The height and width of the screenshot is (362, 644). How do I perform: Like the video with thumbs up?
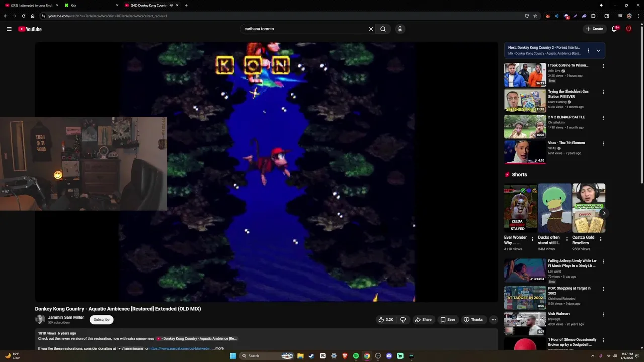(x=386, y=319)
